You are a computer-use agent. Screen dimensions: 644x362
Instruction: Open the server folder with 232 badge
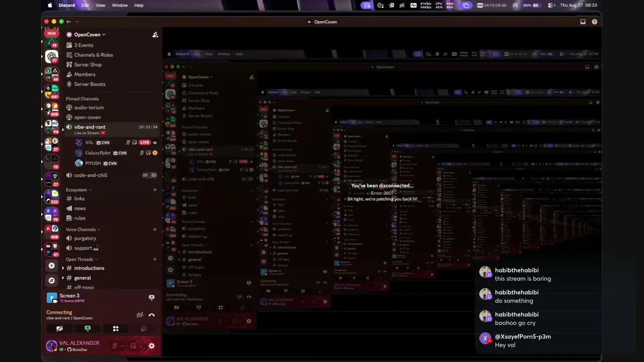tap(51, 197)
